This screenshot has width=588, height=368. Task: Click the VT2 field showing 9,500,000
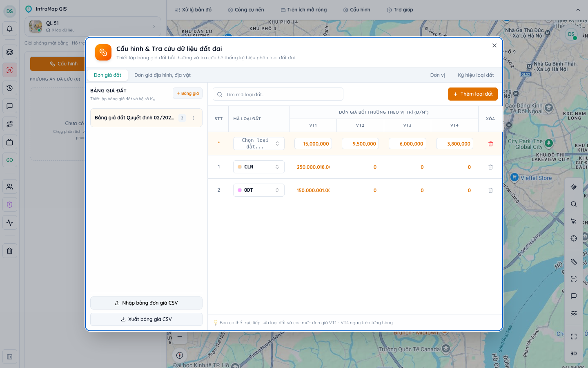click(360, 144)
